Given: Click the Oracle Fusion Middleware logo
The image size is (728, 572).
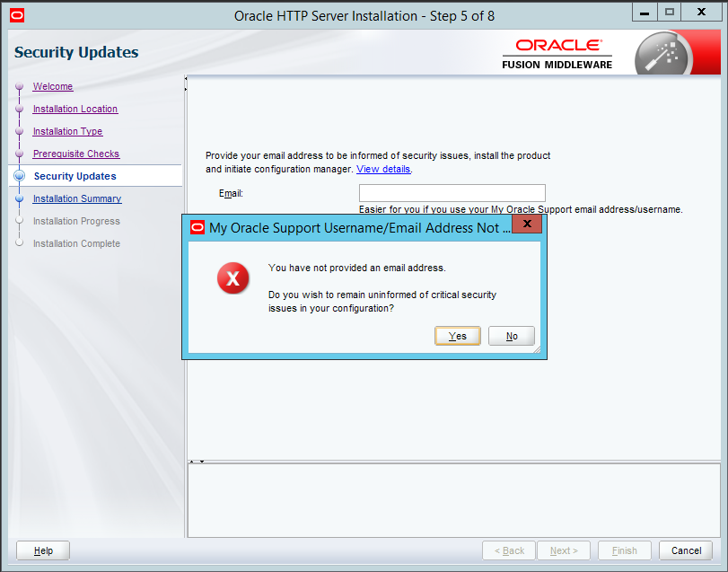Looking at the screenshot, I should tap(557, 54).
